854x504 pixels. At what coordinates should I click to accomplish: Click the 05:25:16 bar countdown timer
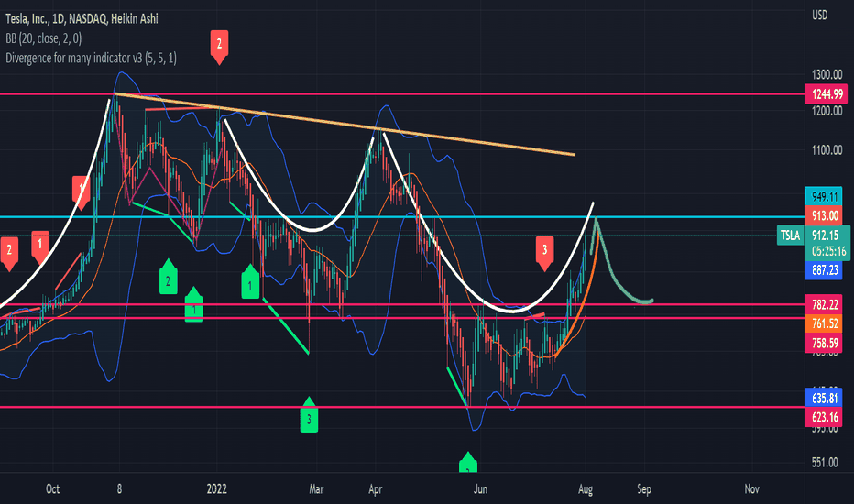pyautogui.click(x=828, y=252)
